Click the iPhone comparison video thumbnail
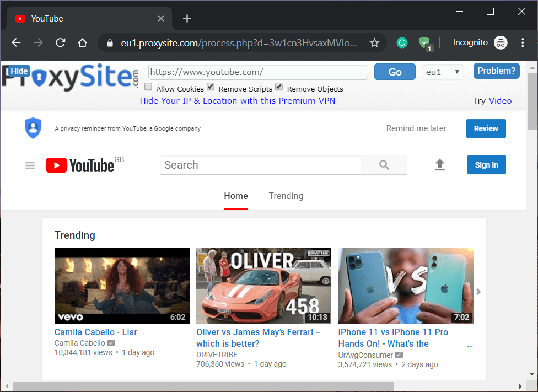Screen dimensions: 538x392 (x=406, y=286)
